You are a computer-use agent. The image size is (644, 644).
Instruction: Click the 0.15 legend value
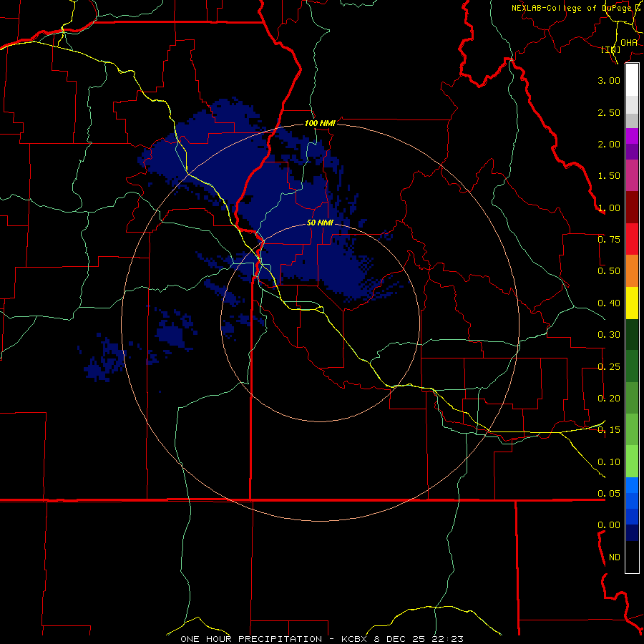609,430
